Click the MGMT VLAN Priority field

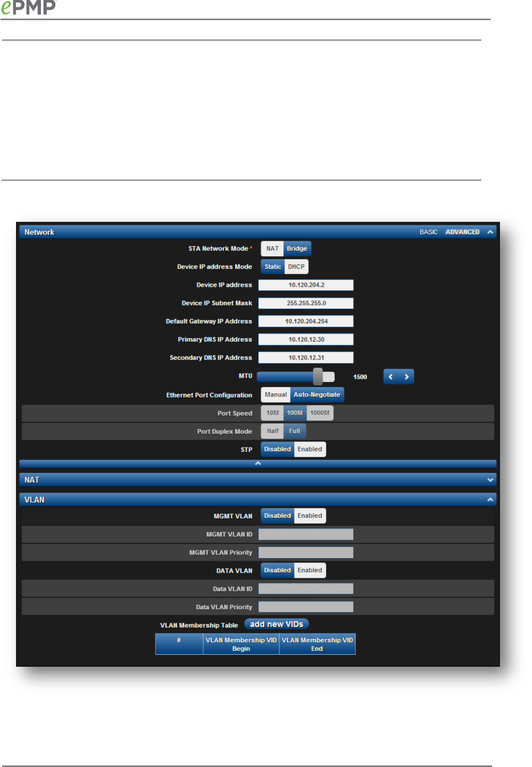(306, 553)
